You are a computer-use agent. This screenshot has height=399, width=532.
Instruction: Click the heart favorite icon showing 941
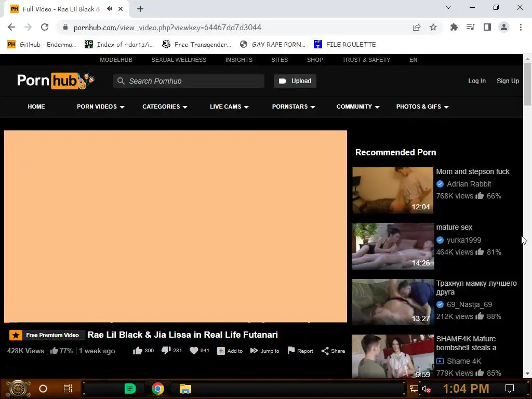tap(194, 351)
